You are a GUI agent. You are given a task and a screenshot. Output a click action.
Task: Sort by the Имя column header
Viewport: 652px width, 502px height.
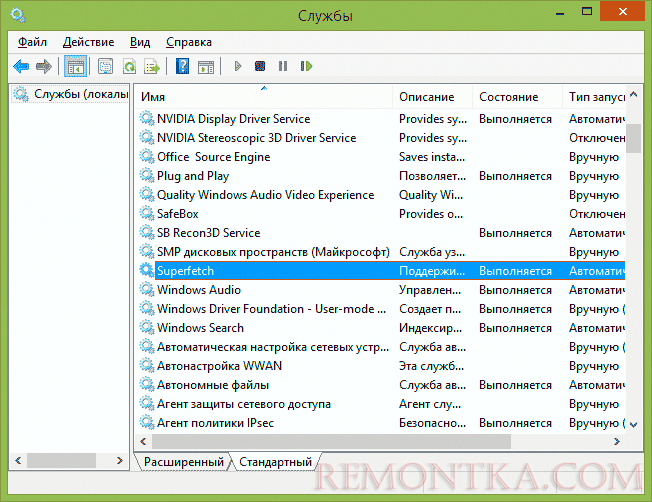264,96
